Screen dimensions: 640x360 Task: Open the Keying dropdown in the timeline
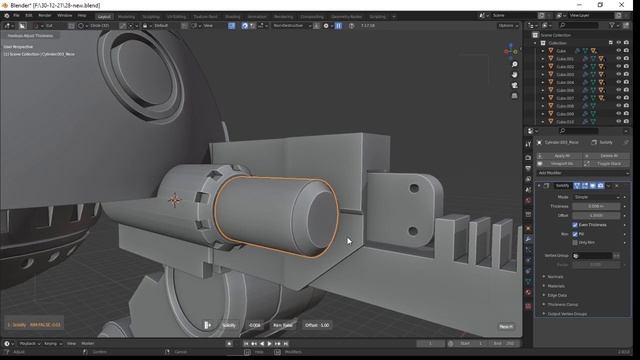tap(53, 344)
